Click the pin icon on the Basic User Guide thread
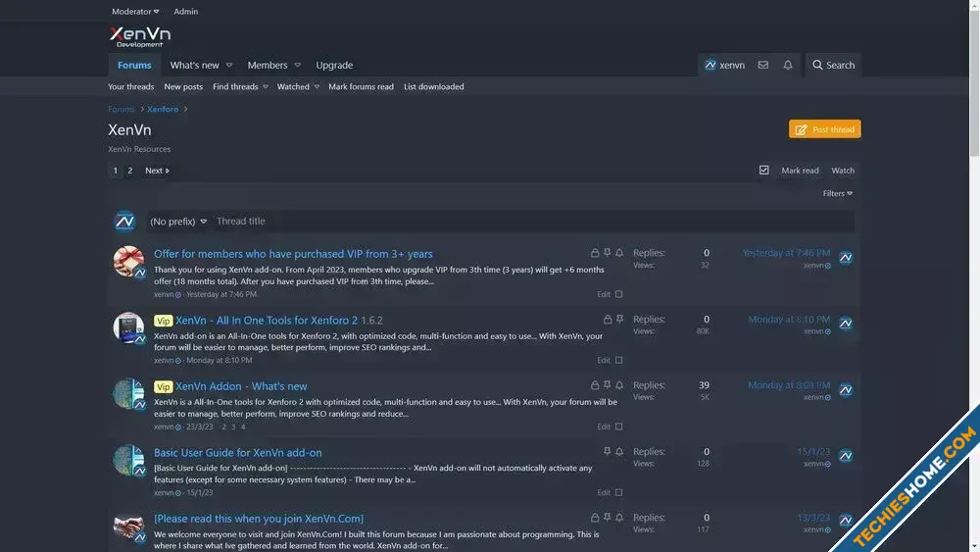Image resolution: width=980 pixels, height=552 pixels. (x=607, y=451)
